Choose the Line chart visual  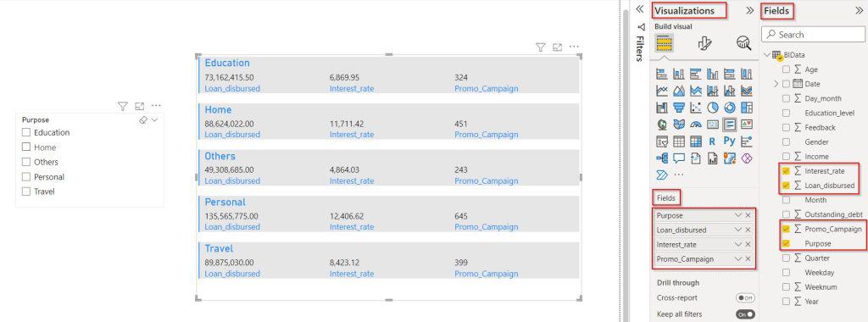coord(661,90)
